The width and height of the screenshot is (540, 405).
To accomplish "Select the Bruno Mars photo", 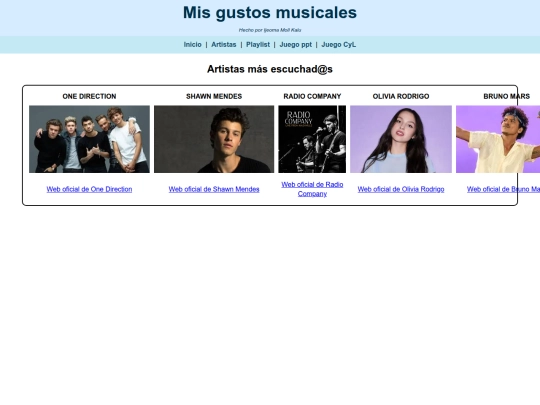I will click(498, 139).
